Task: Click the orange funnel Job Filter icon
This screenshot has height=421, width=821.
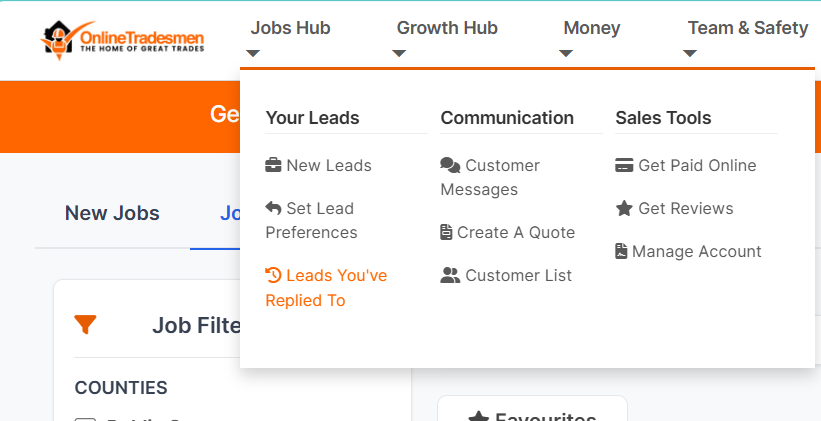Action: pyautogui.click(x=85, y=325)
